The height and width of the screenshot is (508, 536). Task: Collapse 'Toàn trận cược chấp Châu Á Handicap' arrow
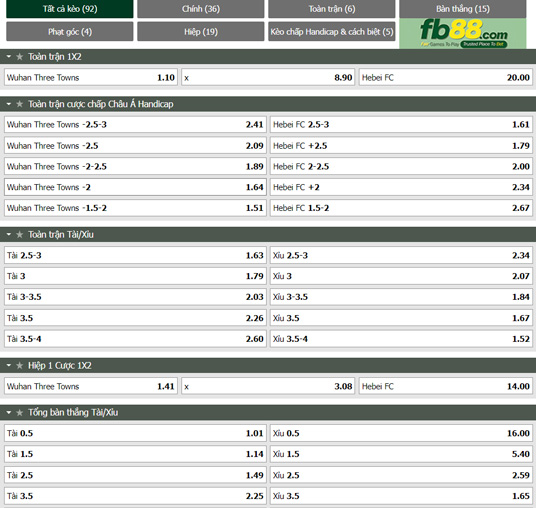(x=9, y=104)
